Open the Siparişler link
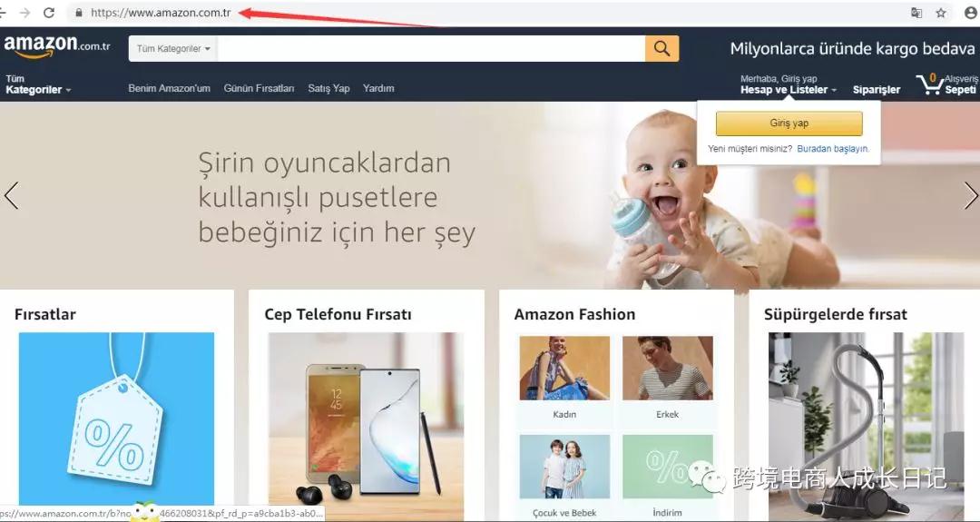 pos(877,90)
